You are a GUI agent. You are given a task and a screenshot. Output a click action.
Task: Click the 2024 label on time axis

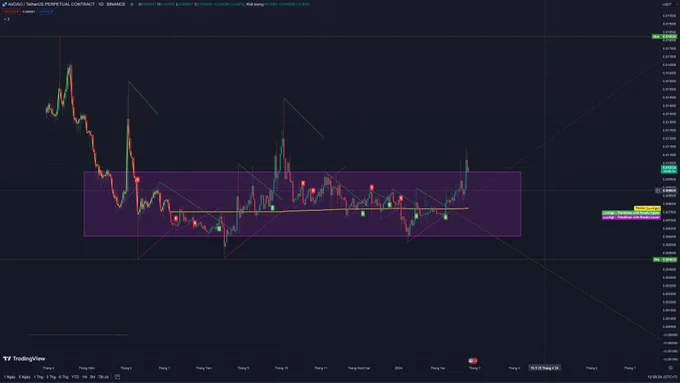tap(398, 368)
